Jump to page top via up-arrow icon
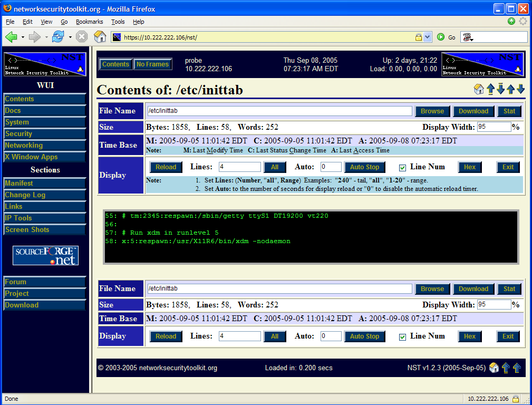 pyautogui.click(x=490, y=90)
